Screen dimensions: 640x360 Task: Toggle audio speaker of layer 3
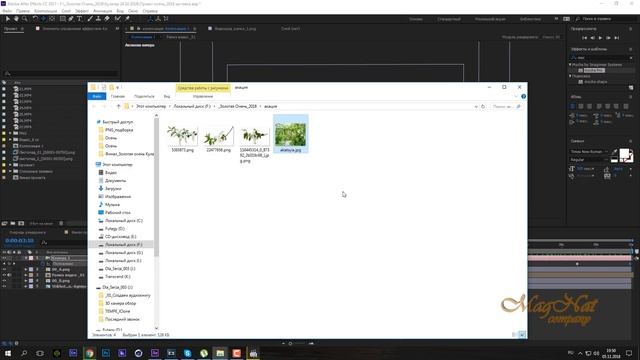pos(9,275)
